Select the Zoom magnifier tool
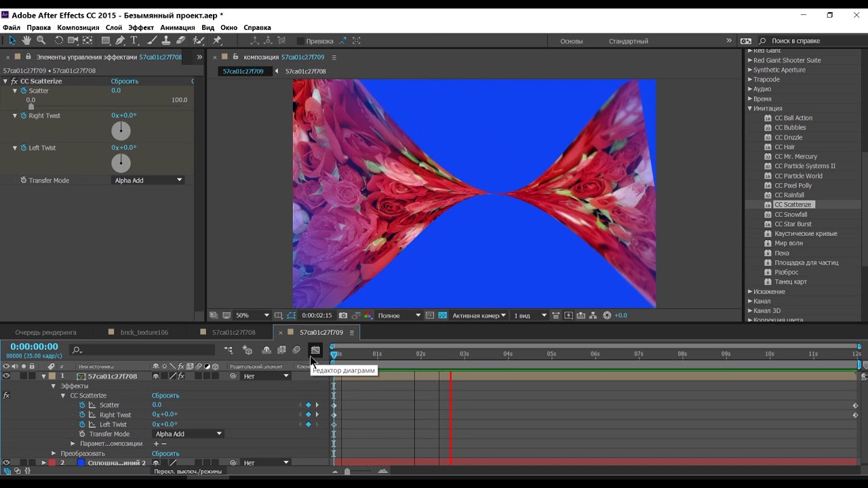The height and width of the screenshot is (488, 868). [x=41, y=41]
